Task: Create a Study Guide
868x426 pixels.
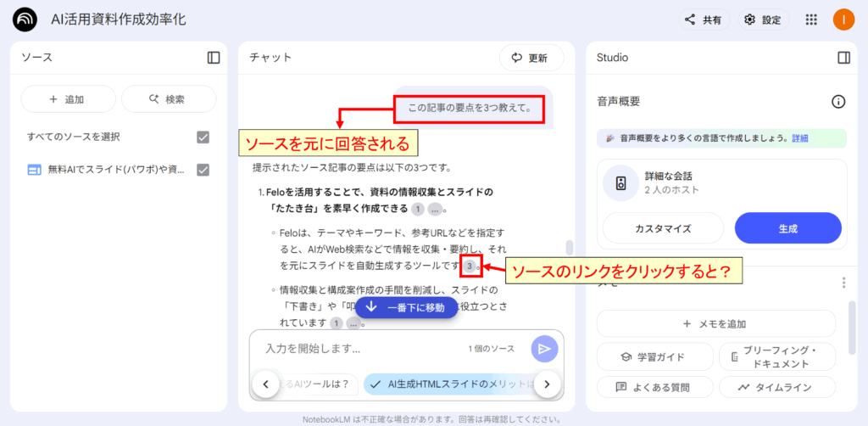Action: (655, 356)
